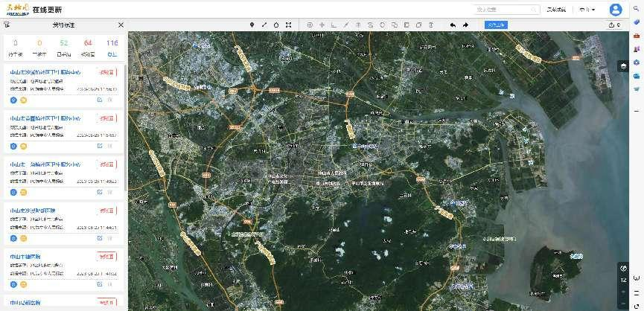Viewport: 644px width, 311px height.
Task: Show the 64 count status tab
Action: (88, 48)
